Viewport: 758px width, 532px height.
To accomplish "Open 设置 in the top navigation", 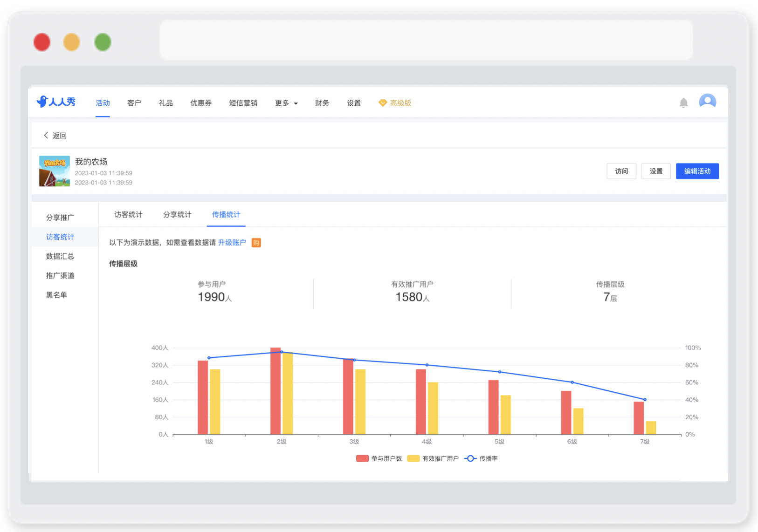I will (x=354, y=103).
